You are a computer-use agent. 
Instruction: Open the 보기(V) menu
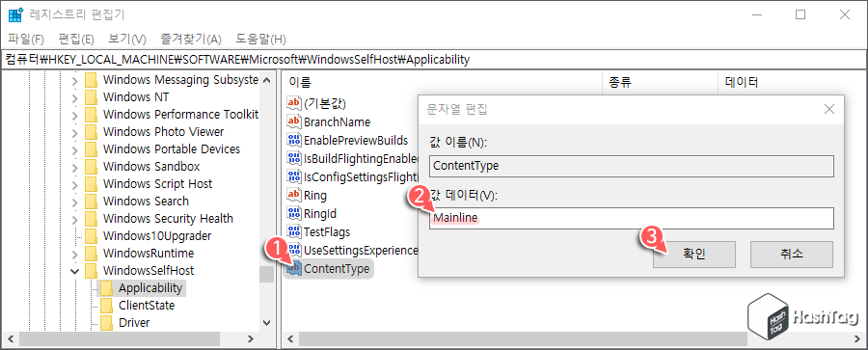(x=126, y=40)
